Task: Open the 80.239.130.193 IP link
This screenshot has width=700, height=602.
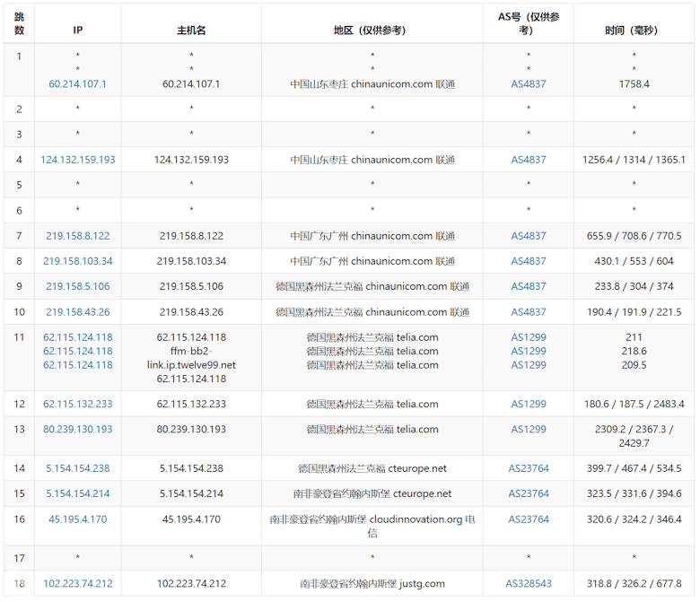Action: tap(78, 430)
